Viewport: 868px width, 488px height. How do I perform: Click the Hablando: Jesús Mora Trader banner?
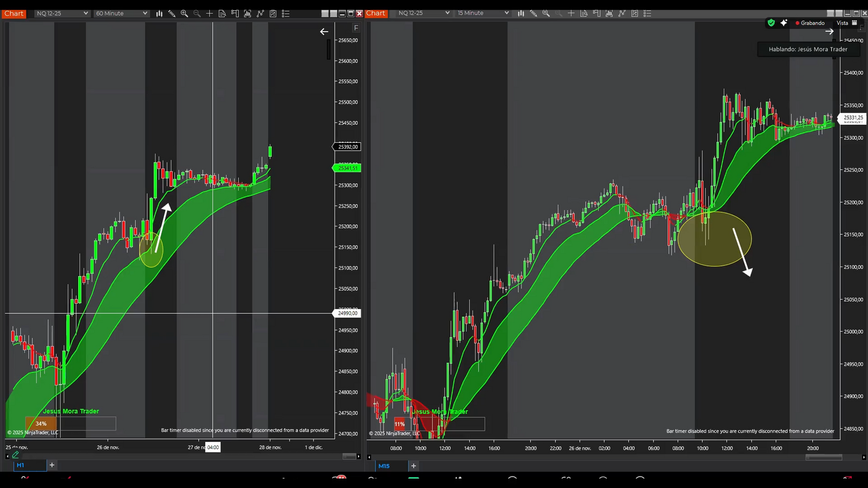coord(808,49)
